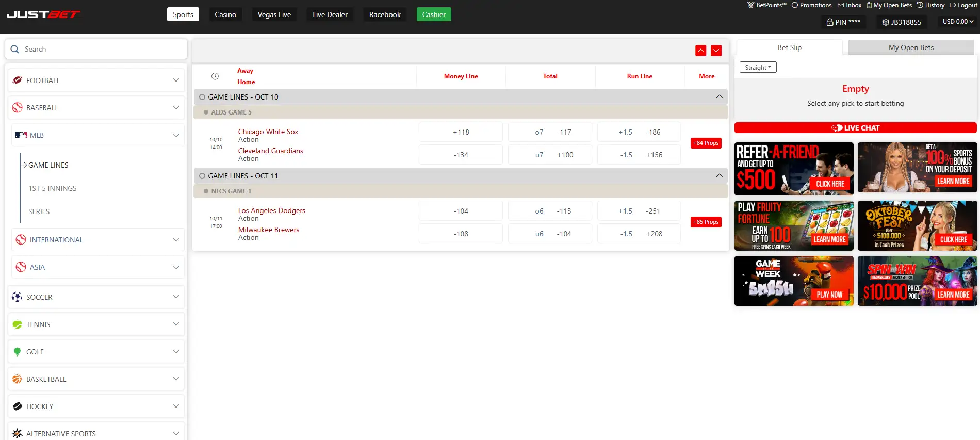Click the MLB league logo icon

point(21,135)
